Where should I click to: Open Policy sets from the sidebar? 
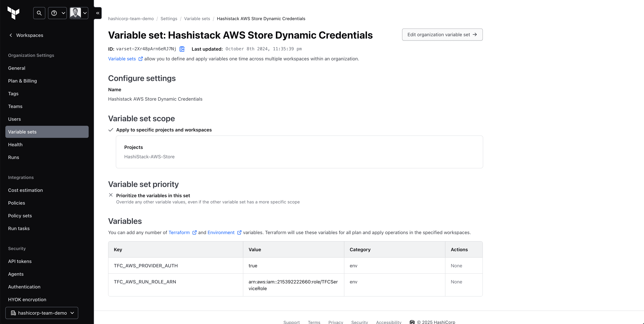coord(20,216)
